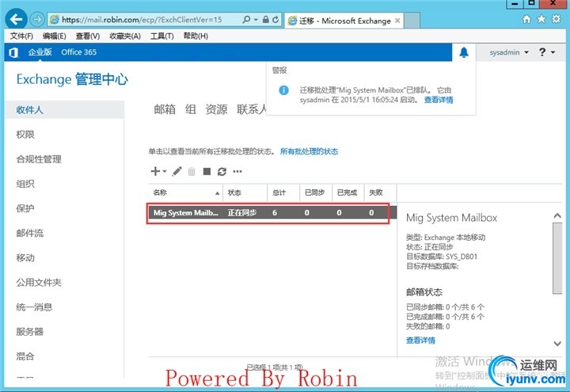Viewport: 570px width, 392px height.
Task: Open the browser tools gear icon
Action: tap(557, 19)
